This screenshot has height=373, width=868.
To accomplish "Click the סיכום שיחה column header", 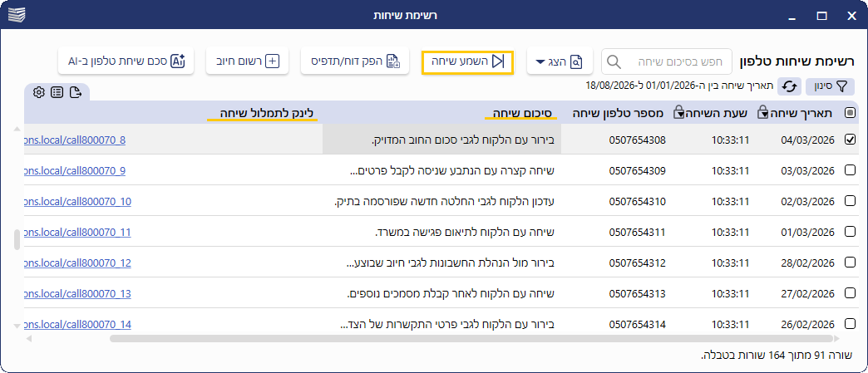I will (x=520, y=114).
